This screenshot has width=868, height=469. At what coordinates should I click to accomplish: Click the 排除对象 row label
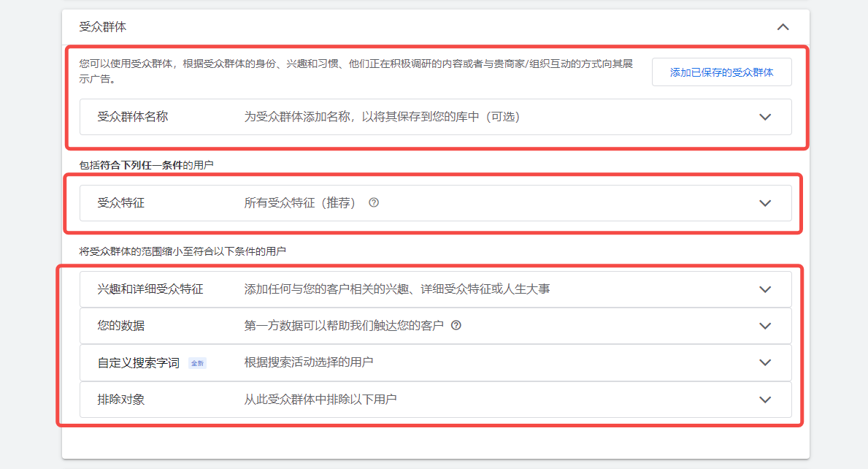[x=121, y=400]
